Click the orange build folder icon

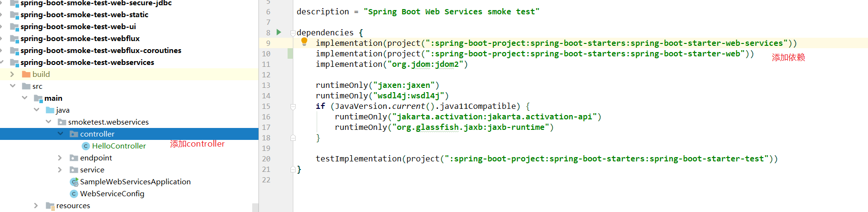(x=26, y=74)
